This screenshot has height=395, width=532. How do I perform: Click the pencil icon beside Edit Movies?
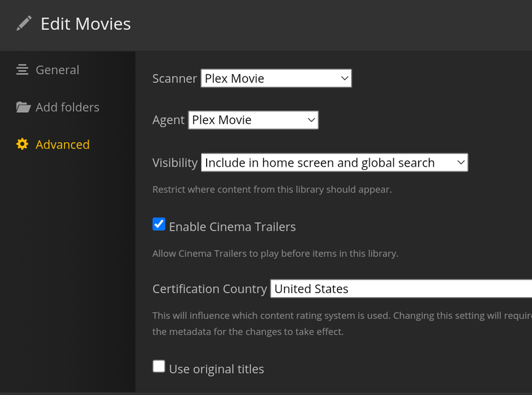point(24,24)
